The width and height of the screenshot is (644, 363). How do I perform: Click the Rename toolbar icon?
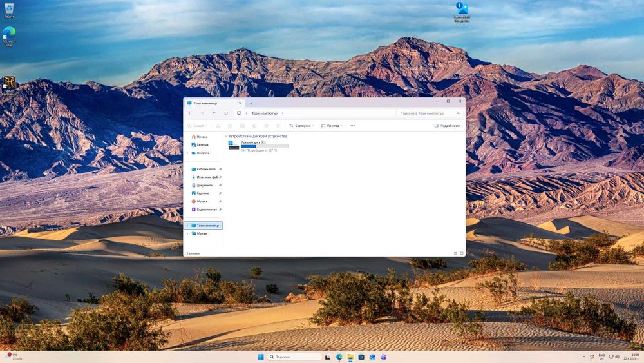[254, 126]
